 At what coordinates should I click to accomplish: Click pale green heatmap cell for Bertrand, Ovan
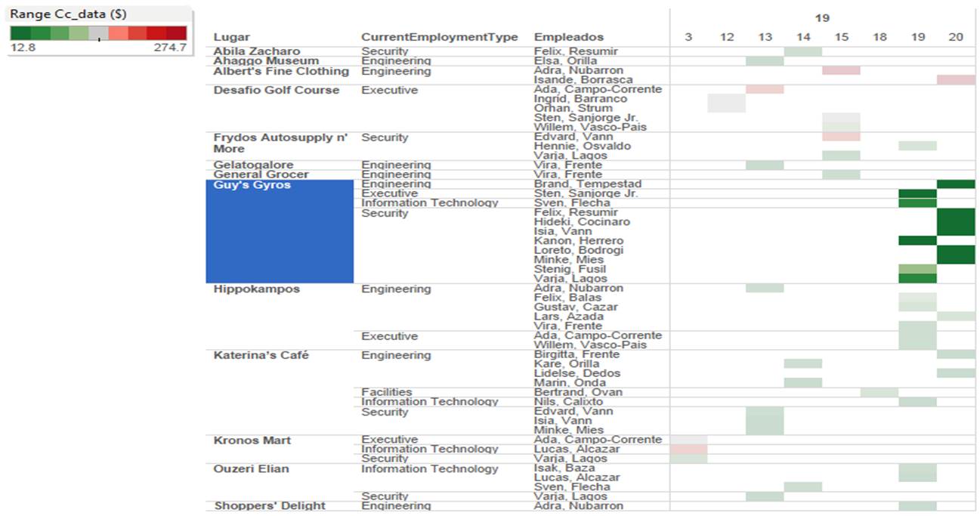880,392
